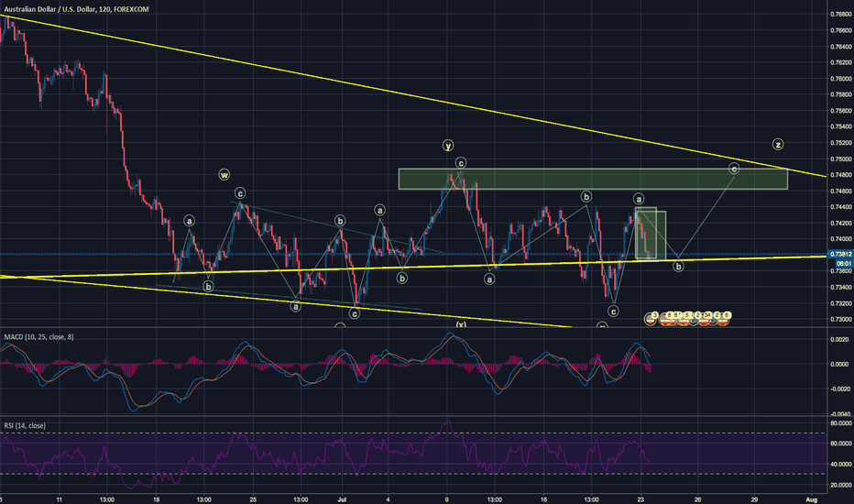The image size is (854, 504).
Task: Click the MACD axis value 0.0020
Action: coord(840,339)
